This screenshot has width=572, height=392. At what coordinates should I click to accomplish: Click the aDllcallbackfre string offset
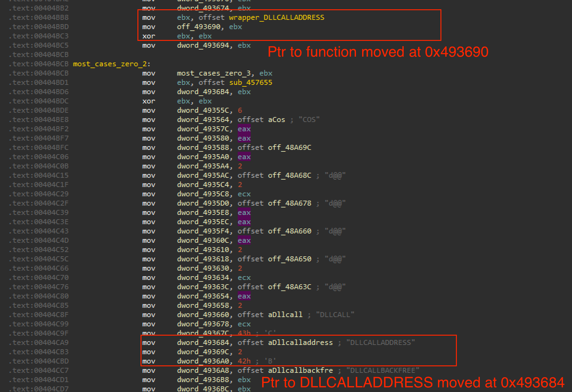click(x=300, y=371)
